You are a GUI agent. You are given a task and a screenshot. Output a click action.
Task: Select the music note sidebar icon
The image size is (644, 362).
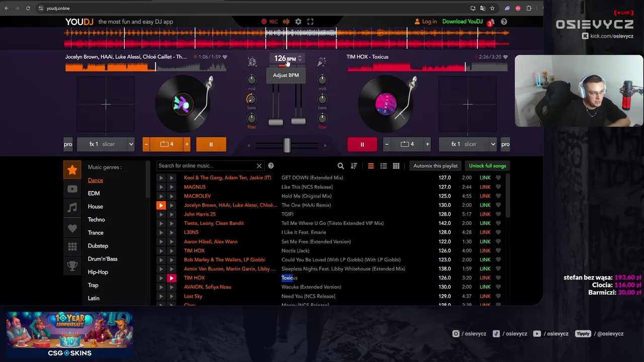point(72,208)
